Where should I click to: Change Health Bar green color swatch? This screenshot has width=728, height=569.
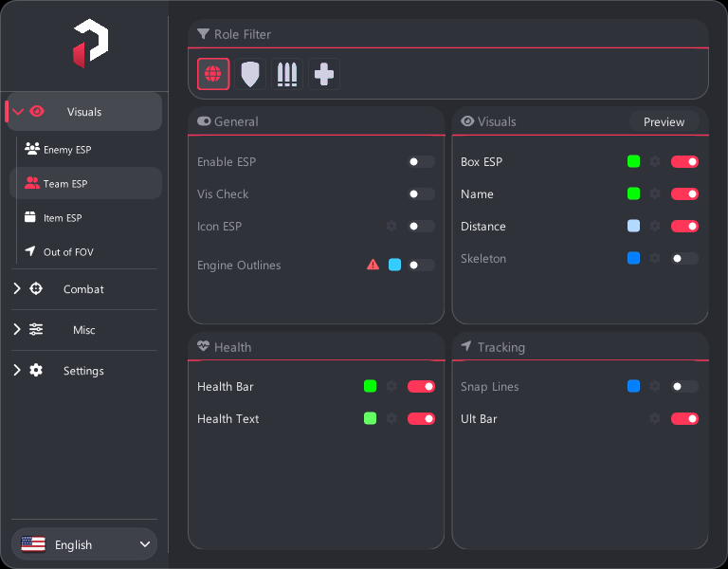370,386
